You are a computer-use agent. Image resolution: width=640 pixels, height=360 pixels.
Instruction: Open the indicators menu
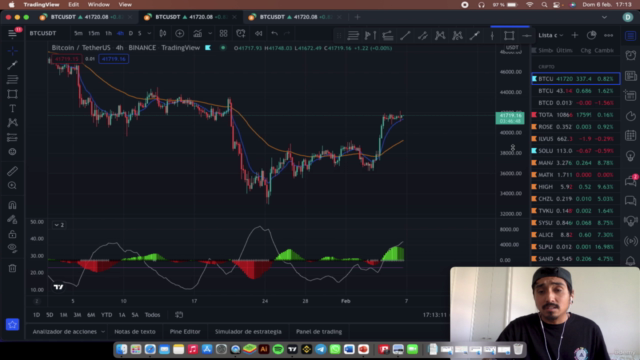[x=198, y=33]
